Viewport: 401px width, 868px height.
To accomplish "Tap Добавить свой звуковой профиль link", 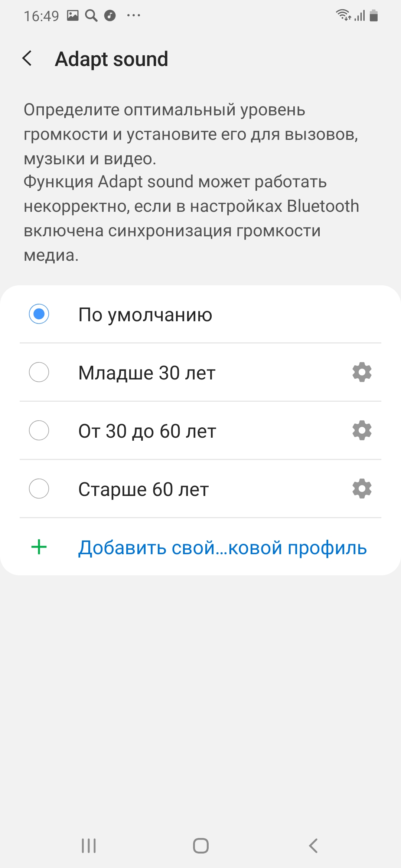I will click(222, 548).
